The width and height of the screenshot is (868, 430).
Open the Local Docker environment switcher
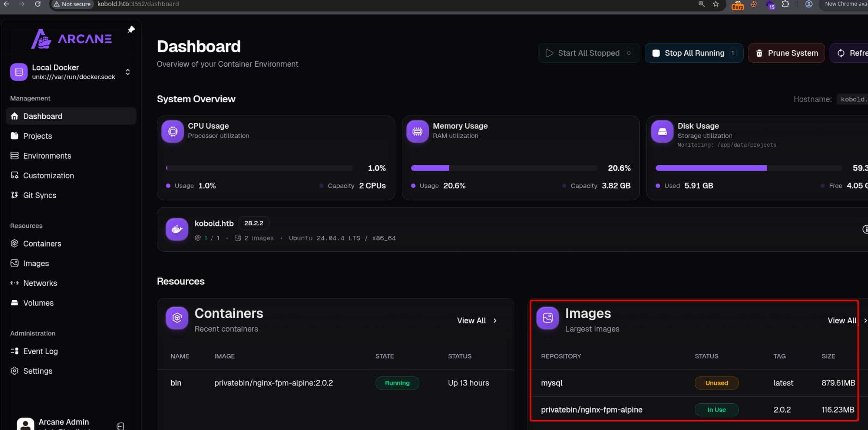click(x=71, y=72)
